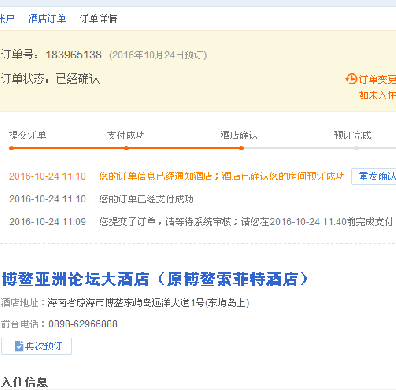Click the progress marker under 支付成功
Image resolution: width=396 pixels, height=390 pixels.
[x=126, y=148]
